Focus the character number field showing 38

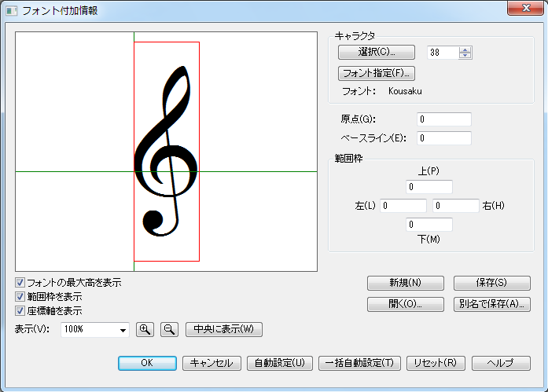click(443, 53)
